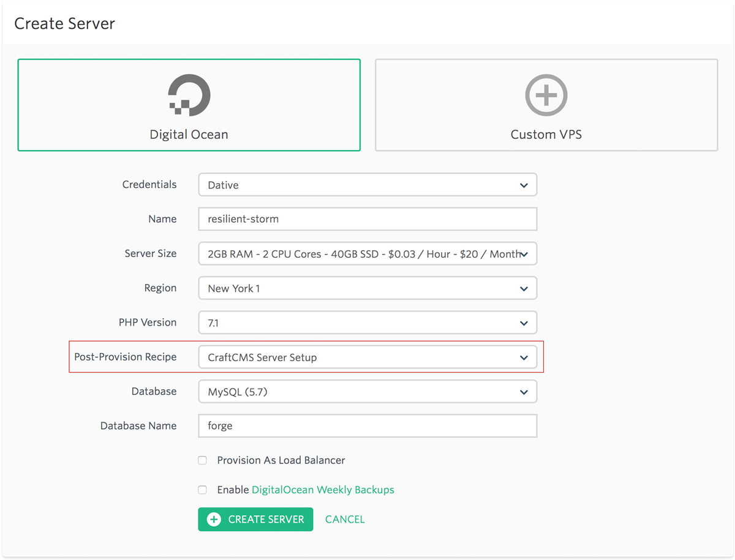
Task: Open the Credentials dropdown showing Dative
Action: click(x=367, y=185)
